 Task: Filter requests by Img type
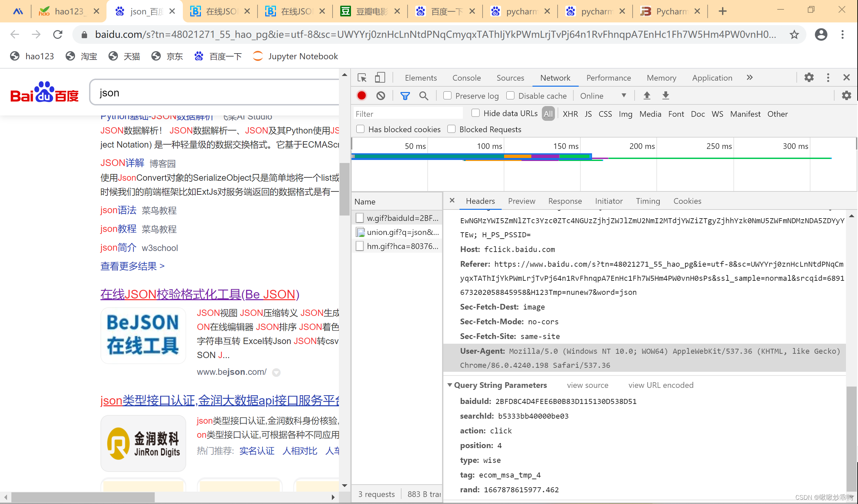626,114
